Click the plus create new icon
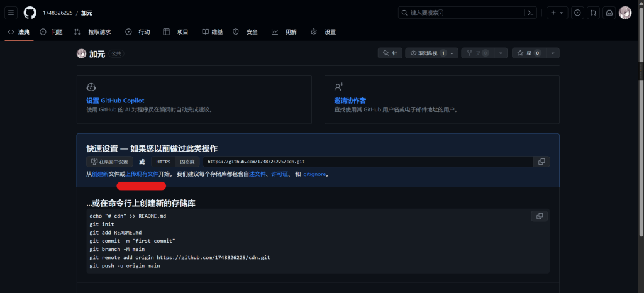 [x=553, y=13]
